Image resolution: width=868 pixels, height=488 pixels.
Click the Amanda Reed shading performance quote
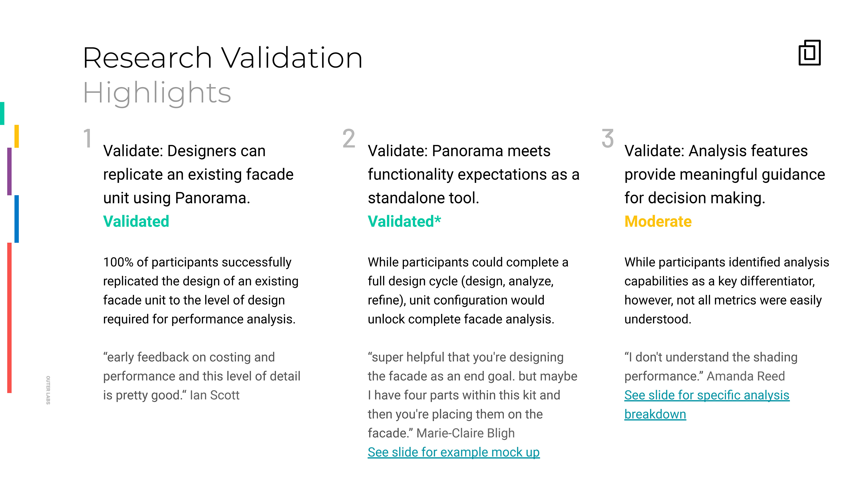point(710,366)
